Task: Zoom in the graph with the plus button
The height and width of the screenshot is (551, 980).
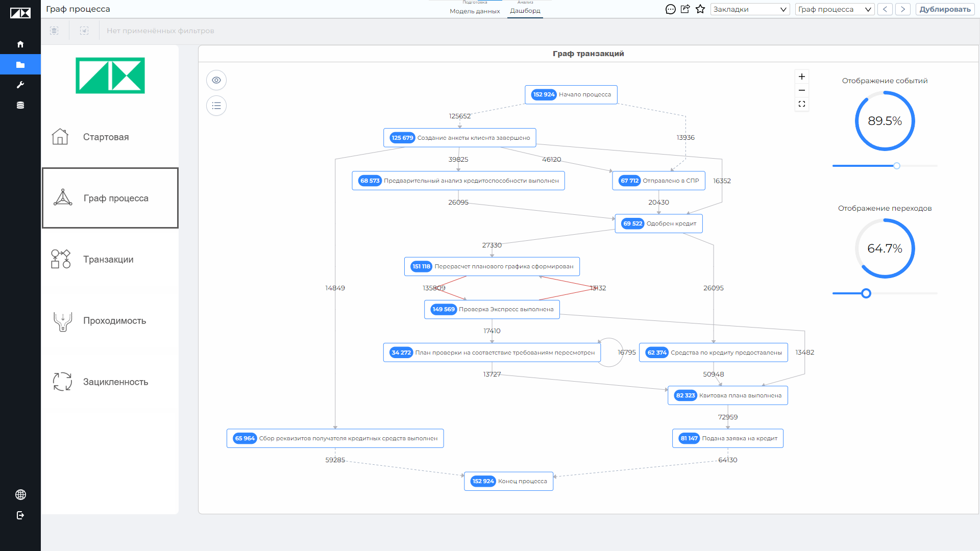Action: (x=802, y=77)
